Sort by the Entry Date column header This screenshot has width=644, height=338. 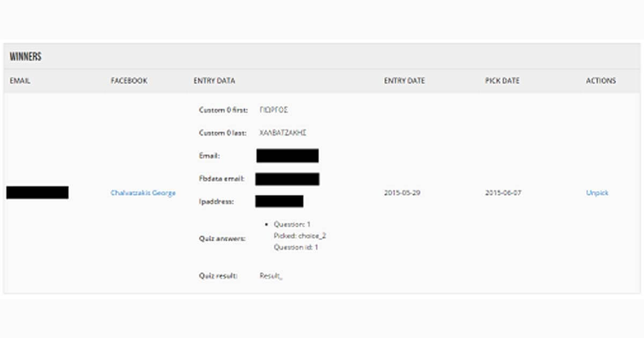point(404,81)
